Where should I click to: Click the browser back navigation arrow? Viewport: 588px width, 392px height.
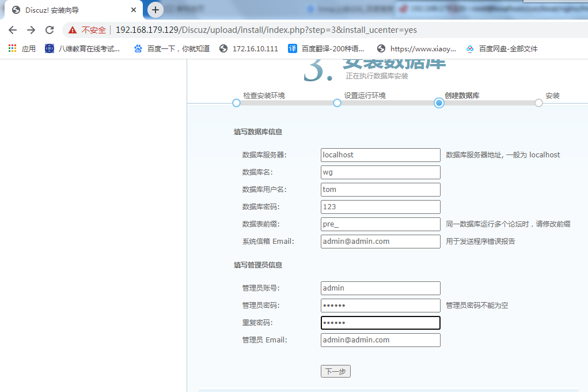12,29
